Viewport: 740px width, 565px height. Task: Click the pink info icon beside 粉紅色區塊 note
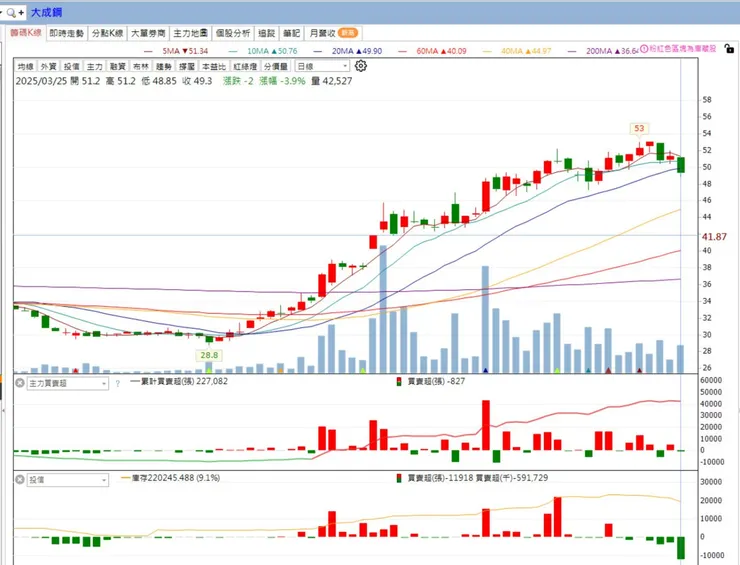coord(644,49)
